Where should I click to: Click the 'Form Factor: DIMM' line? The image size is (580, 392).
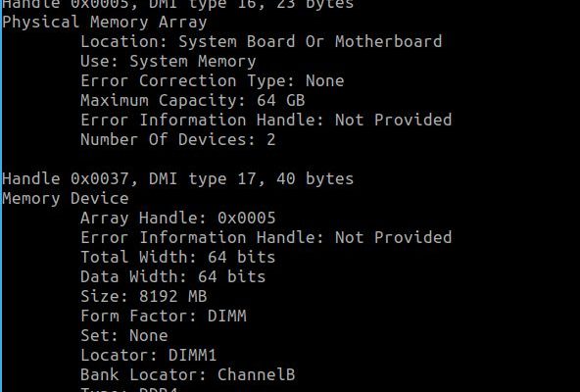(164, 317)
